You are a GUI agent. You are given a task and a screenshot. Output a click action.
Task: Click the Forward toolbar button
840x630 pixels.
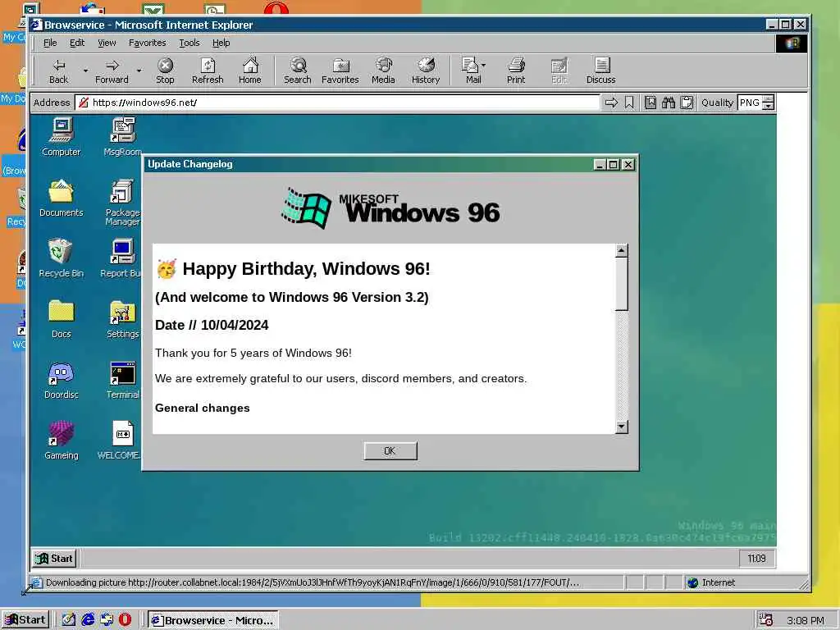coord(112,71)
